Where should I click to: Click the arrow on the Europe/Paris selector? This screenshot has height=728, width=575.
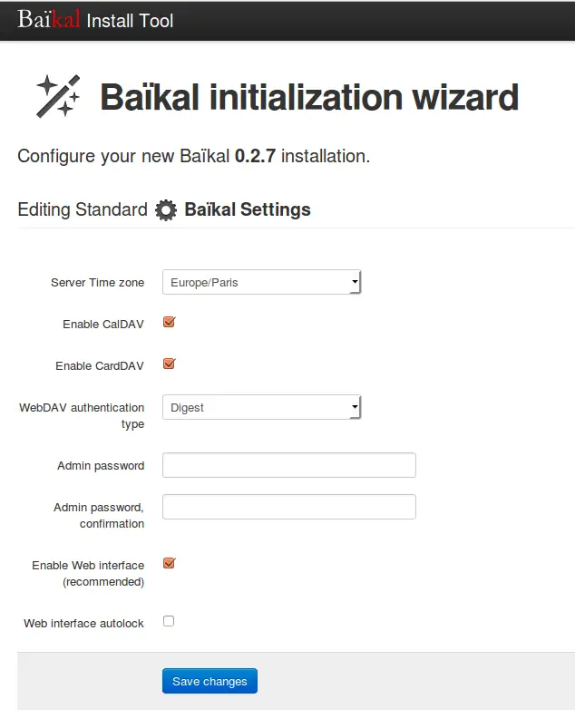coord(355,282)
